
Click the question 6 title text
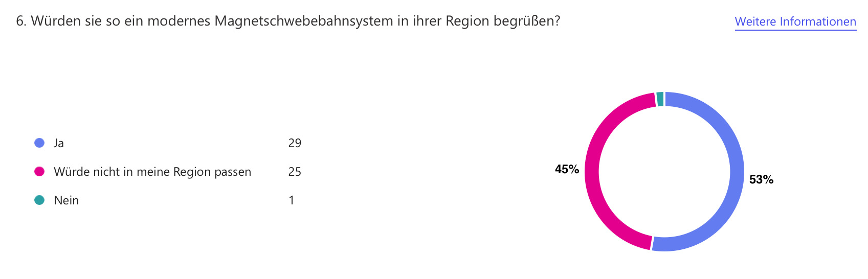(x=288, y=21)
